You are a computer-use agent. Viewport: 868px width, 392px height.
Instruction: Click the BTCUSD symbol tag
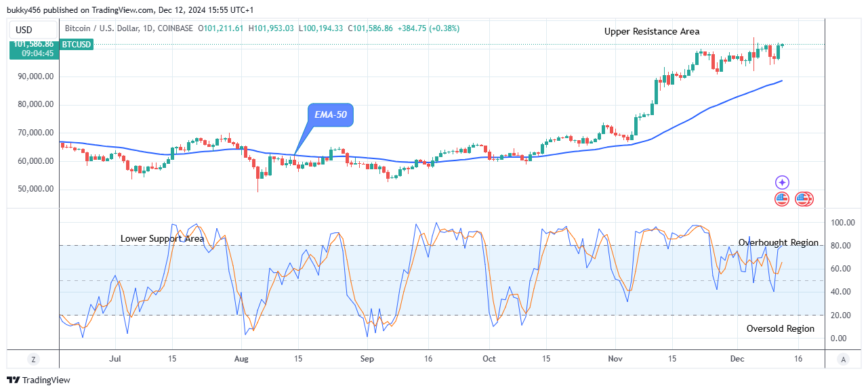[x=75, y=45]
